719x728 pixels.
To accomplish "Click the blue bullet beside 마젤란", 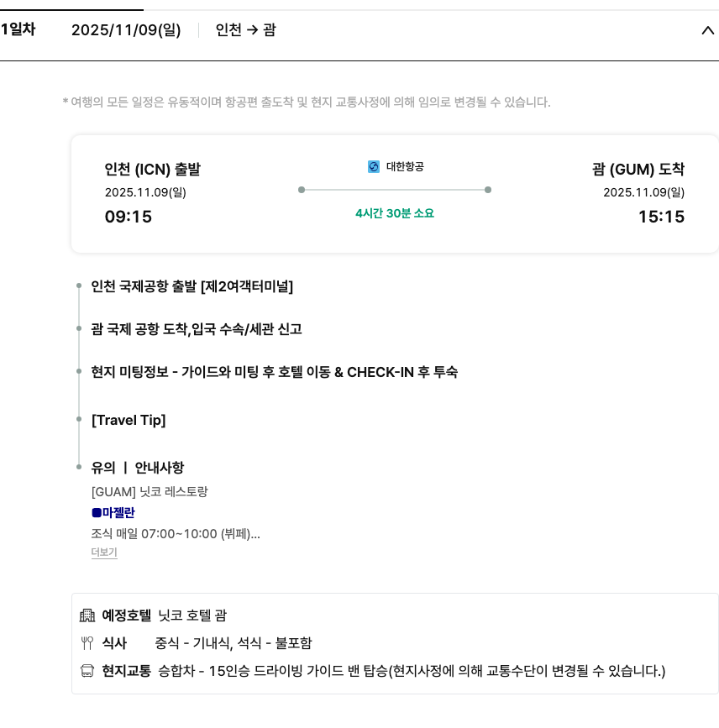I will (96, 512).
